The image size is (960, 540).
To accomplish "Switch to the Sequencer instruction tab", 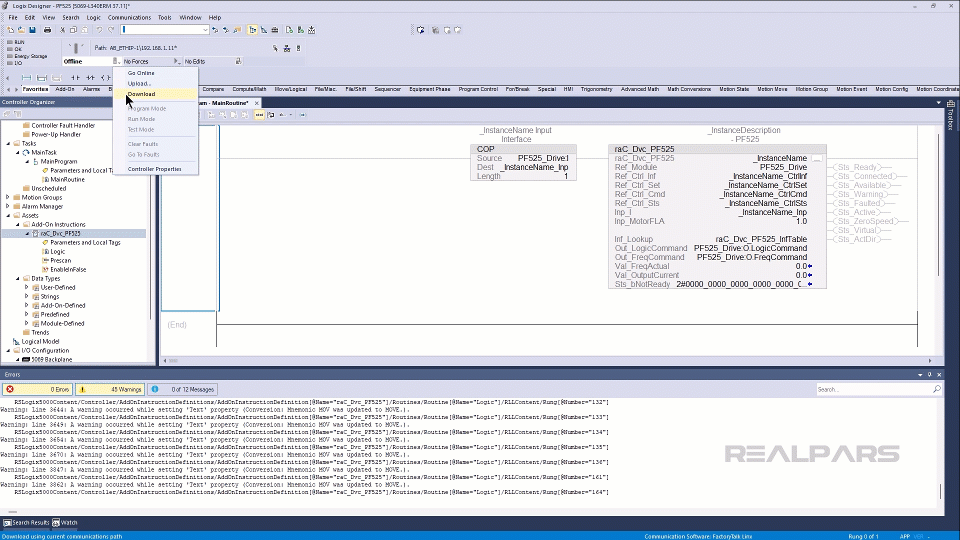I will [x=388, y=89].
